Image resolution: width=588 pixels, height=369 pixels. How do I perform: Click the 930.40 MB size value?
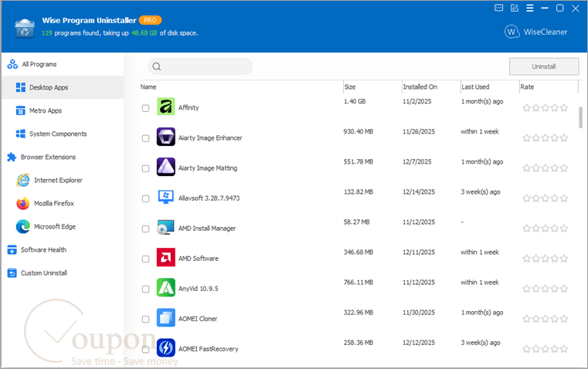click(358, 132)
